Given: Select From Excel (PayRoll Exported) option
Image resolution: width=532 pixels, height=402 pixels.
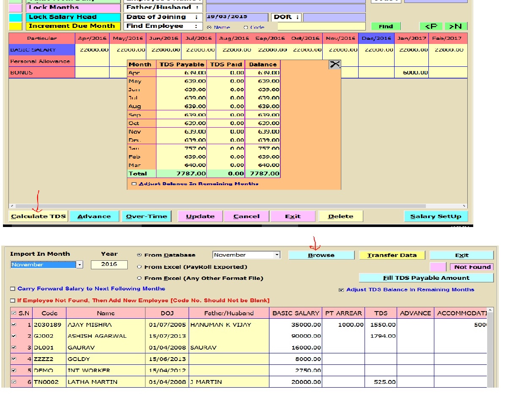Looking at the screenshot, I should click(x=140, y=267).
